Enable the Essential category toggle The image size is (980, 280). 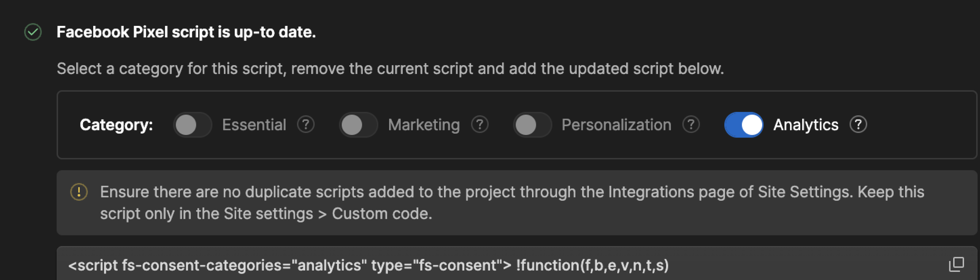click(x=192, y=125)
